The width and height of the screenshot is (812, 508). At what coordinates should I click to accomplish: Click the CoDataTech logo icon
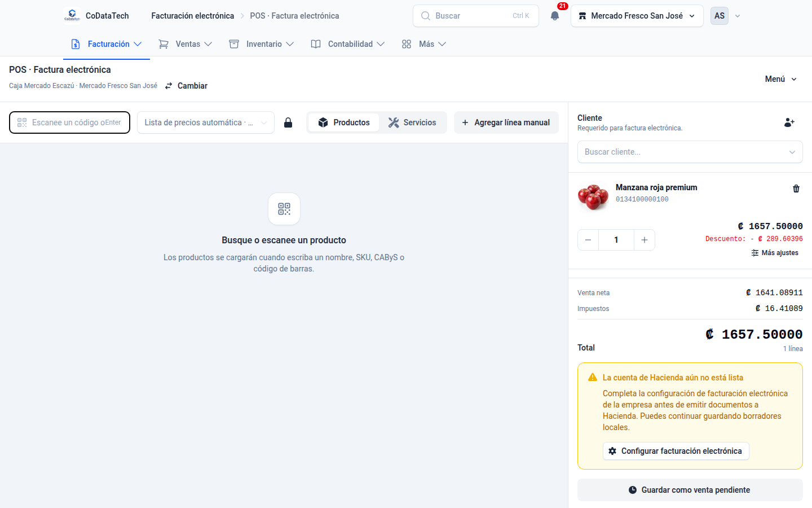pos(72,16)
